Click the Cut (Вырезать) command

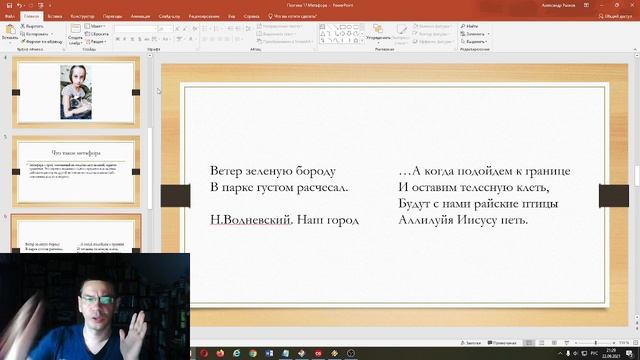click(x=32, y=26)
